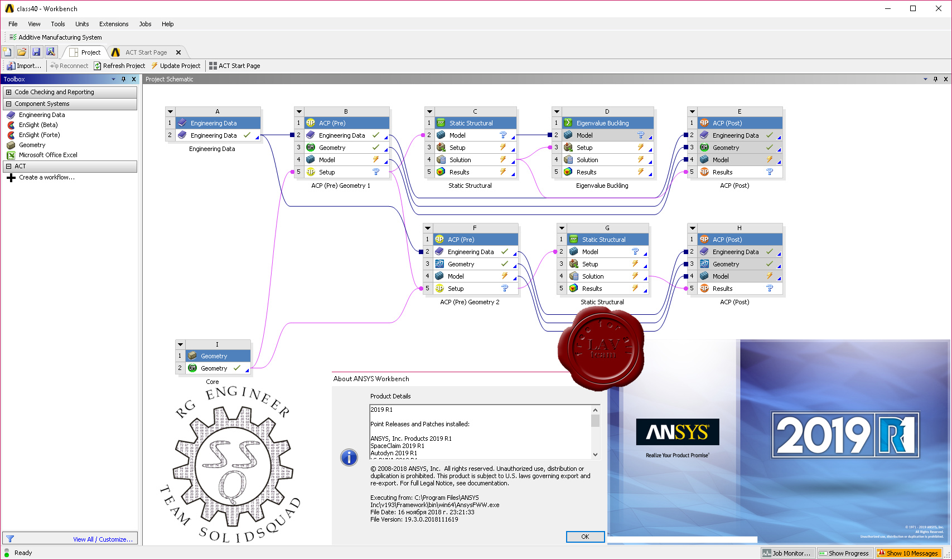Viewport: 952px width, 560px height.
Task: Open system D dropdown menu
Action: point(556,111)
